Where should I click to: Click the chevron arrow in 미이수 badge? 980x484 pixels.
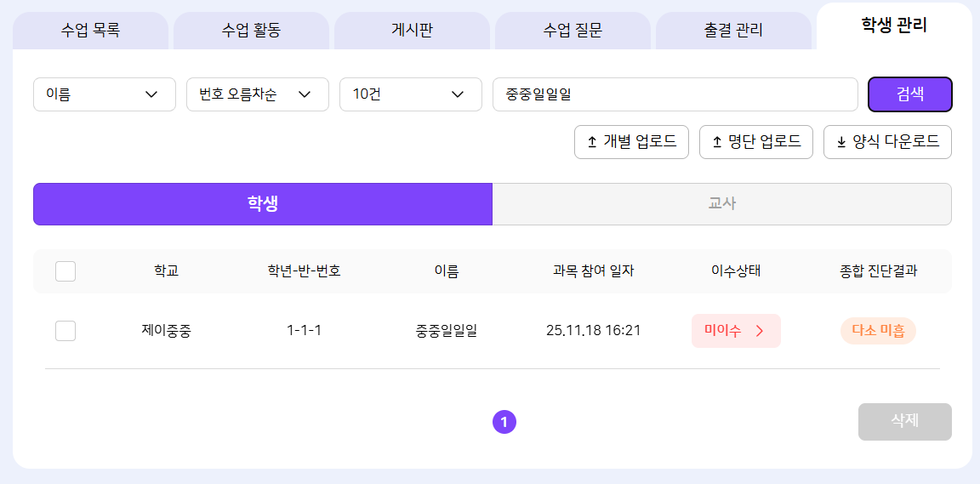tap(760, 331)
